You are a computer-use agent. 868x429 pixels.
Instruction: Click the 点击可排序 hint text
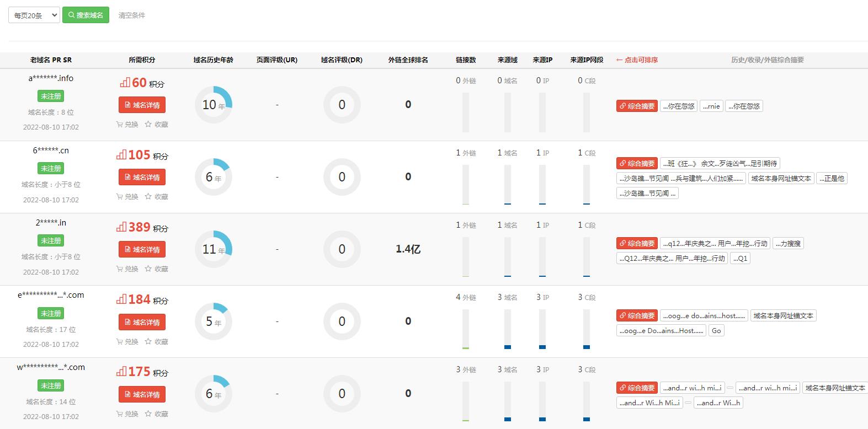click(637, 60)
